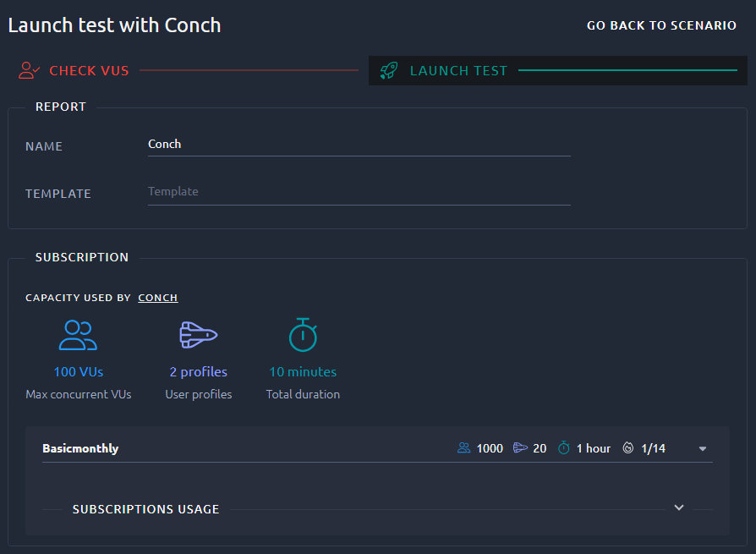Click the 100 VUs capacity value
Screen dimensions: 756x554
click(78, 372)
